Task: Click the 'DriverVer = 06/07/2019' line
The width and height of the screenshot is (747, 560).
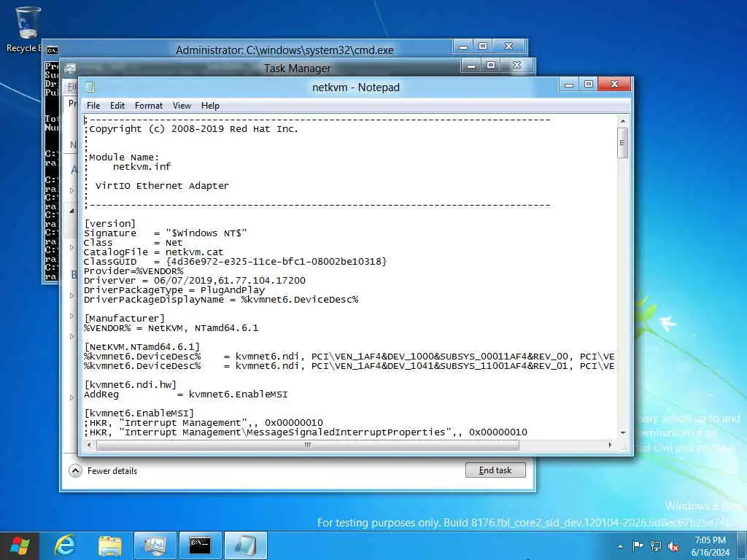Action: pos(194,281)
